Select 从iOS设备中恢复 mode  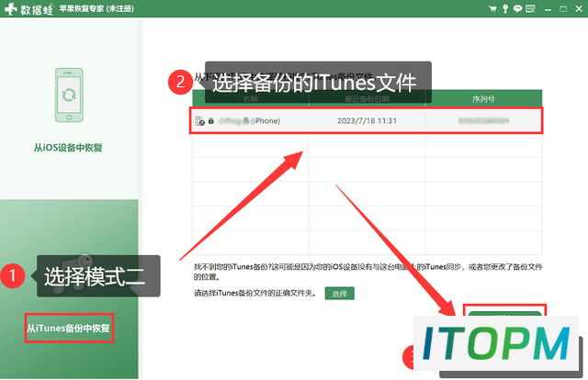[x=68, y=148]
